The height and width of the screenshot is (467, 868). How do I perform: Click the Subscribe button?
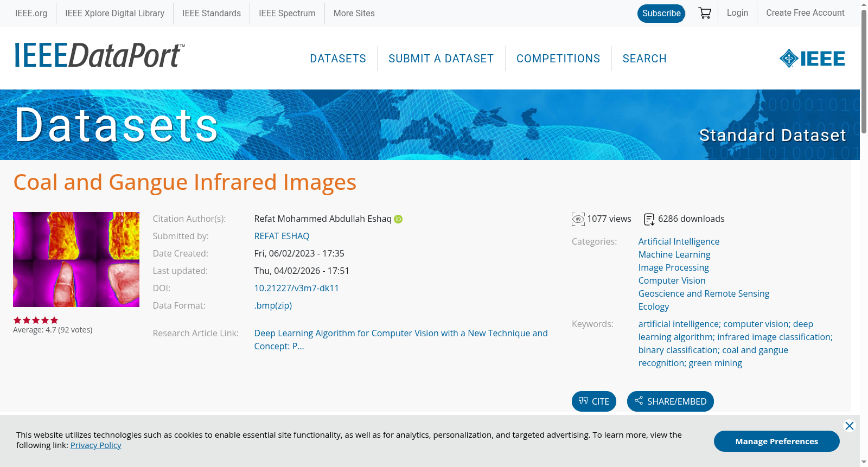[x=661, y=14]
